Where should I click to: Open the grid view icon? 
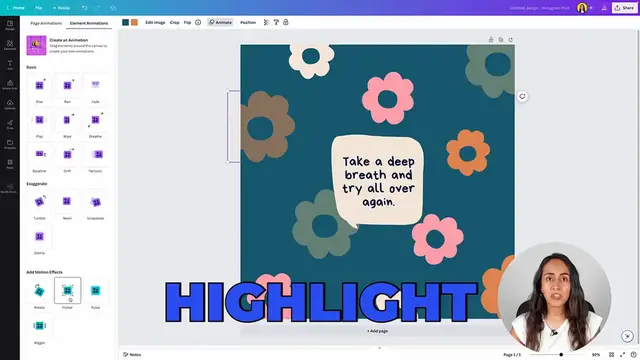[611, 355]
